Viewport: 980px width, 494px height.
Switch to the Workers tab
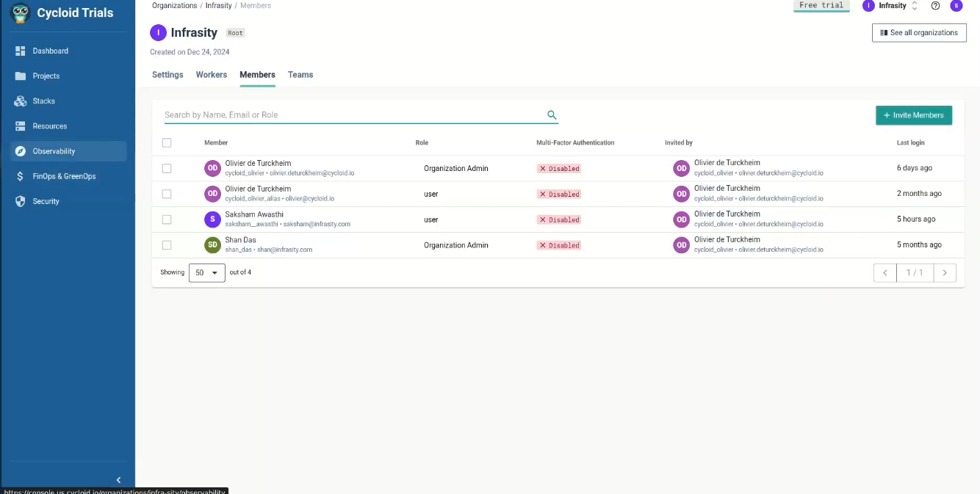[212, 75]
